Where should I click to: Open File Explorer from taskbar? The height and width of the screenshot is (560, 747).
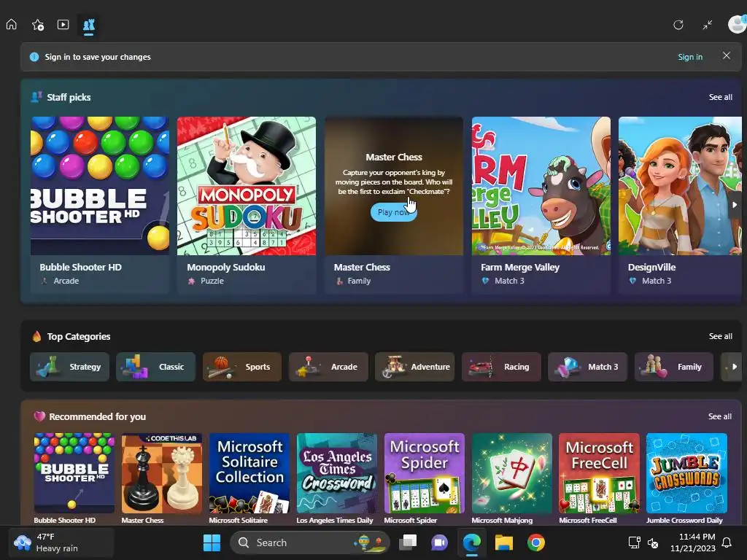(503, 542)
